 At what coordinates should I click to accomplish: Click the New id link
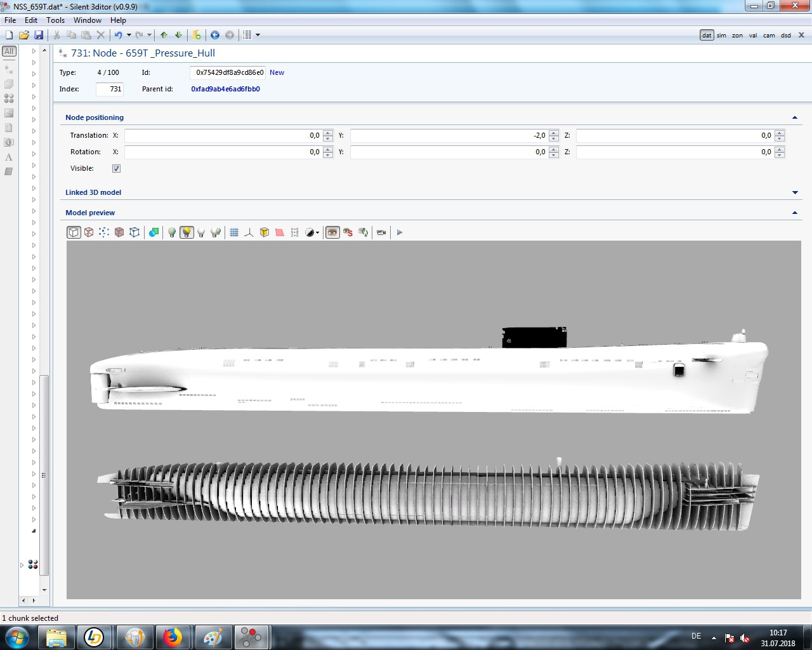click(277, 72)
